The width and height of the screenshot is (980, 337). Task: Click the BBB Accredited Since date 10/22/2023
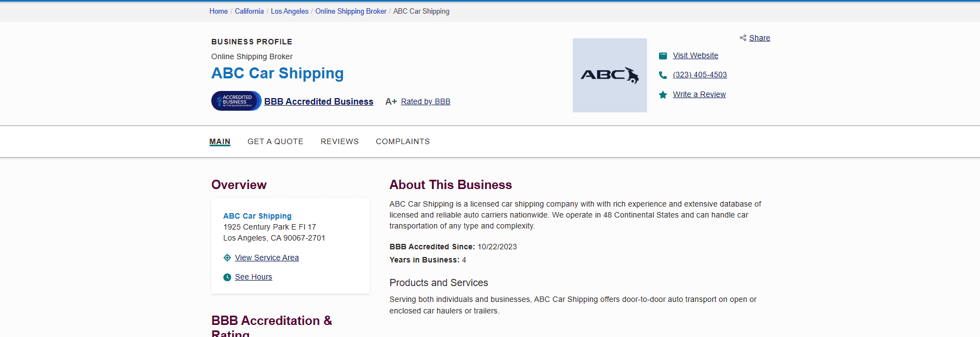pos(497,247)
